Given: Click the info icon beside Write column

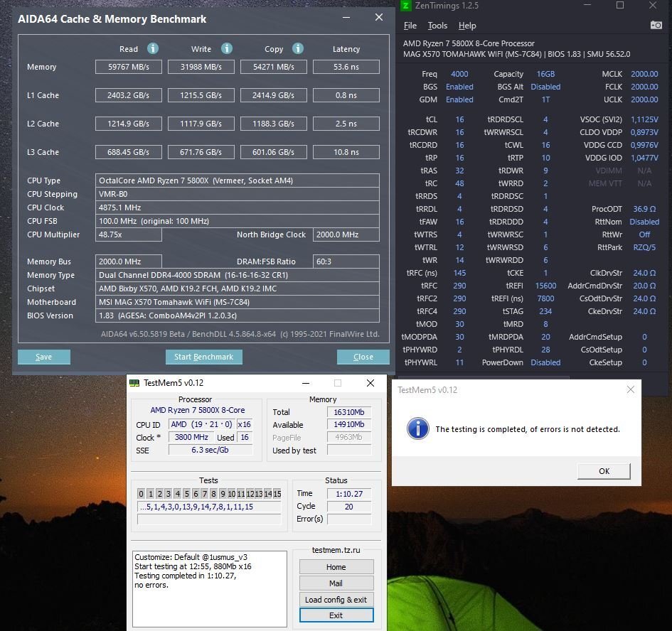Looking at the screenshot, I should [227, 48].
